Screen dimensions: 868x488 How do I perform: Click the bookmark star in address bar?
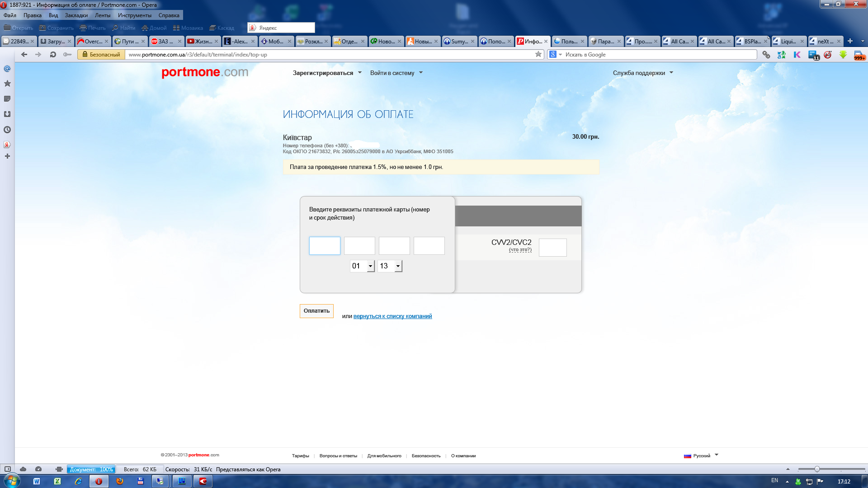(x=538, y=54)
